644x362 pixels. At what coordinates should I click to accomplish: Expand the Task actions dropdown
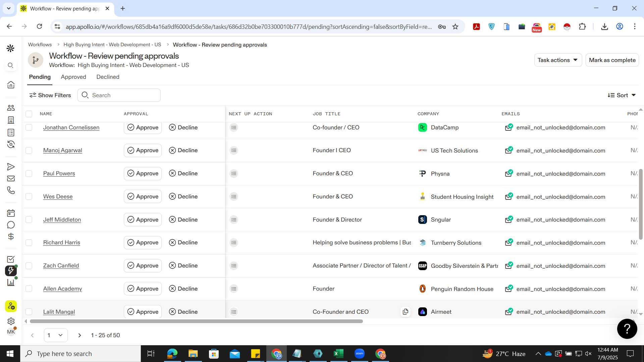click(x=558, y=60)
